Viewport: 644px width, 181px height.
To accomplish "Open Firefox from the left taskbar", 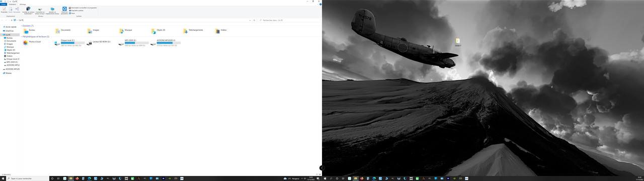I will tap(77, 178).
